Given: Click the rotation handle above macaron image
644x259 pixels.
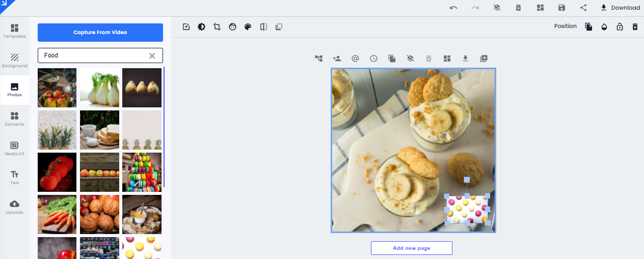Looking at the screenshot, I should 467,180.
